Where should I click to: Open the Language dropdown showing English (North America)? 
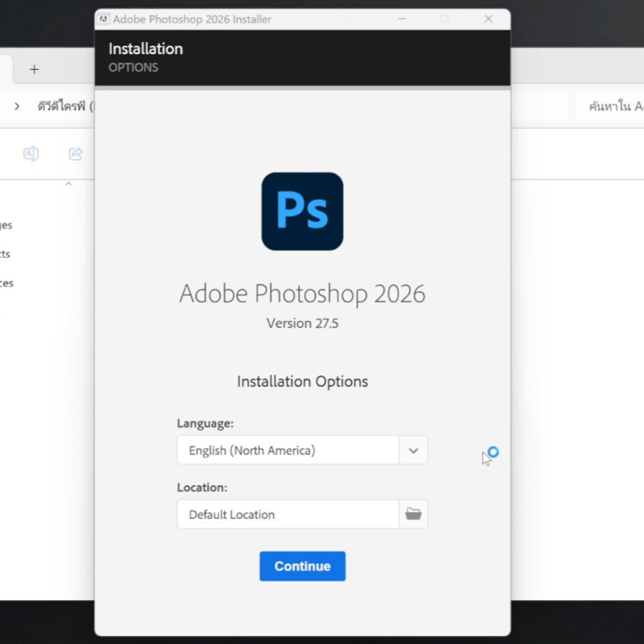coord(303,450)
